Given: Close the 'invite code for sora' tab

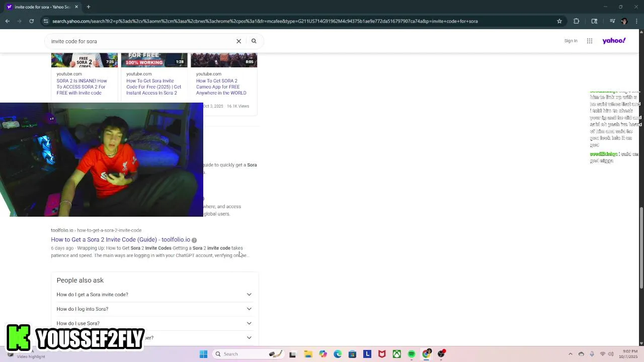Looking at the screenshot, I should tap(76, 7).
